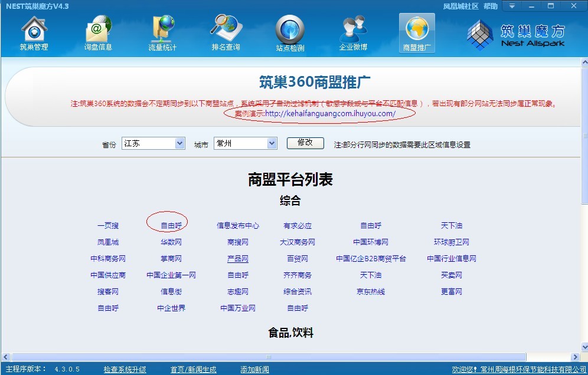Click the 筑巢魔方 Nest Allspark logo
The width and height of the screenshot is (588, 375).
tap(516, 35)
